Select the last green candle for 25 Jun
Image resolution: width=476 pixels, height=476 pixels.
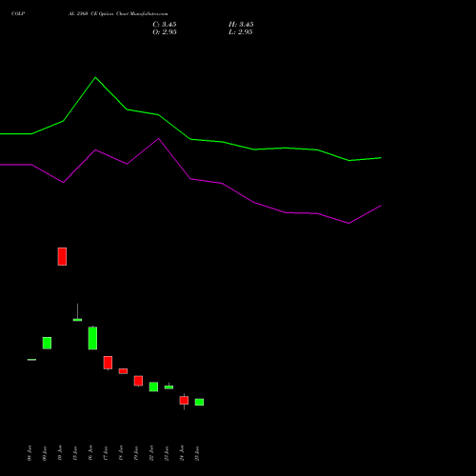point(199,402)
